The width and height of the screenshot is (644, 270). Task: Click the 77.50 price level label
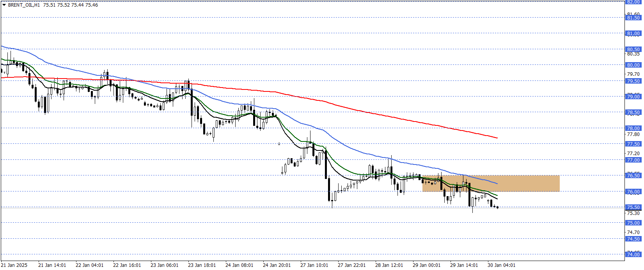(633, 144)
